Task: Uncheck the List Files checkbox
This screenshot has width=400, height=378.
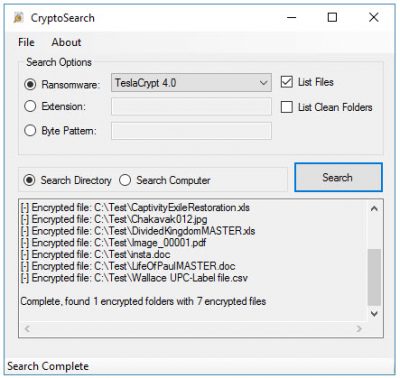Action: click(x=287, y=82)
